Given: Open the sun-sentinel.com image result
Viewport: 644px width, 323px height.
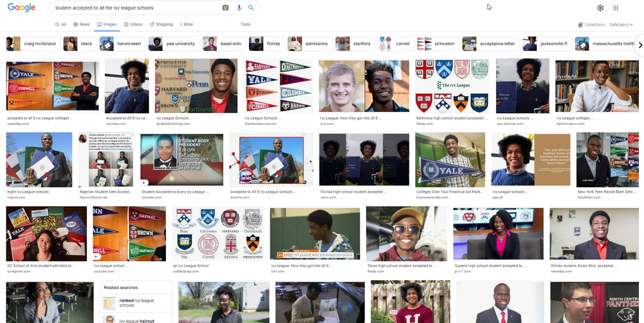Looking at the screenshot, I should tap(523, 86).
